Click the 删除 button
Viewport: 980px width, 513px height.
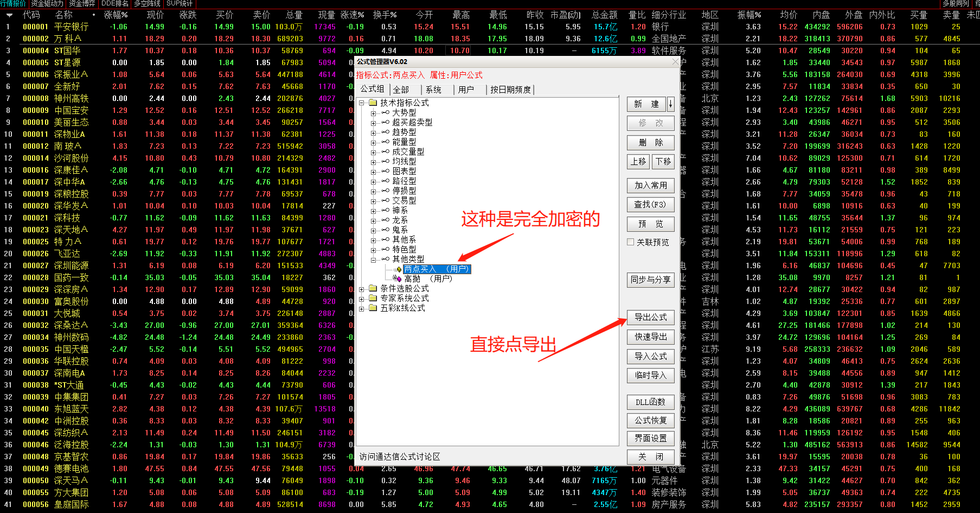pos(651,143)
